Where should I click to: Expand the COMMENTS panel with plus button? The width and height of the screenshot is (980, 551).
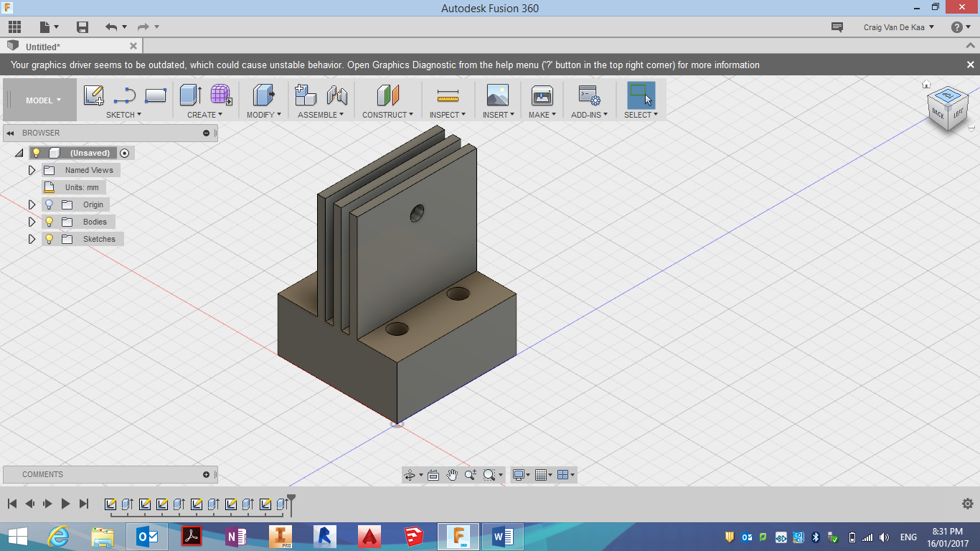tap(207, 474)
